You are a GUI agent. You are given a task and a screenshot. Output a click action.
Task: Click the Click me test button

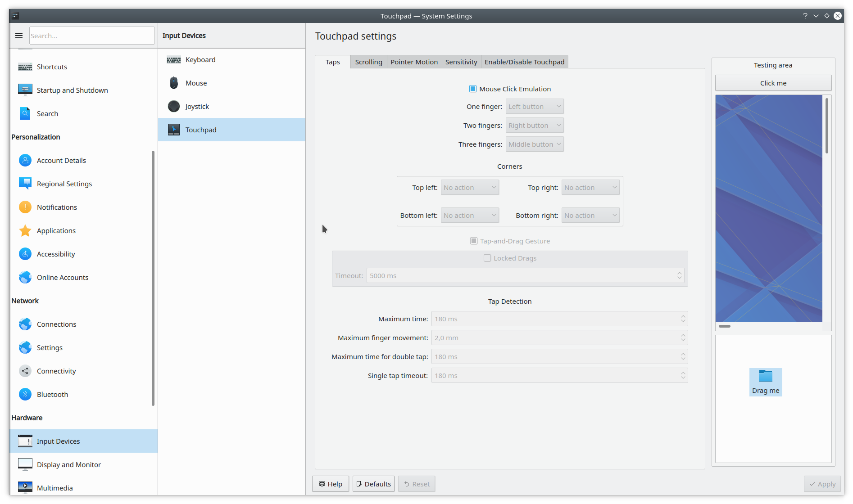tap(773, 83)
